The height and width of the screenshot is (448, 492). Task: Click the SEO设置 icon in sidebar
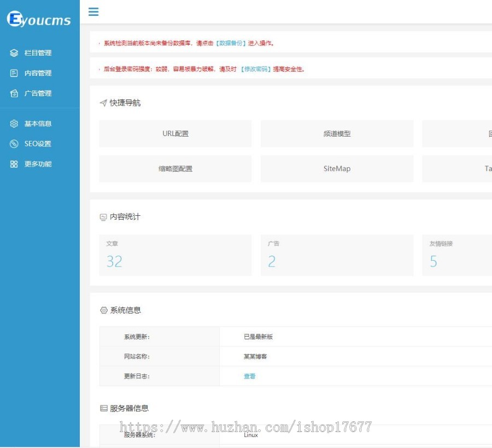14,144
